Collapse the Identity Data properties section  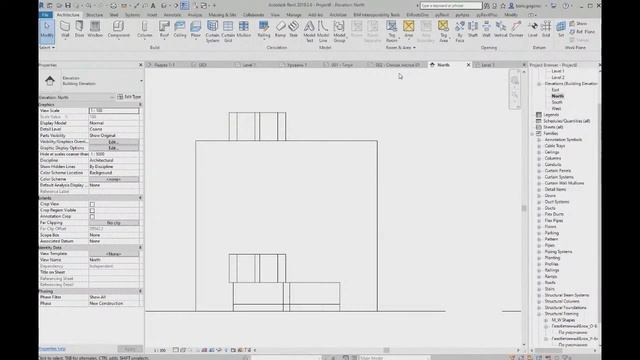(140, 248)
